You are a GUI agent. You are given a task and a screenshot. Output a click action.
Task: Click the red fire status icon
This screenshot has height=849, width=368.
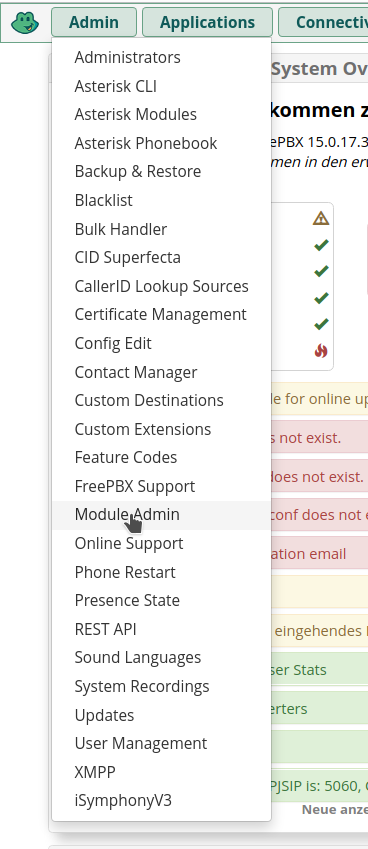coord(321,351)
